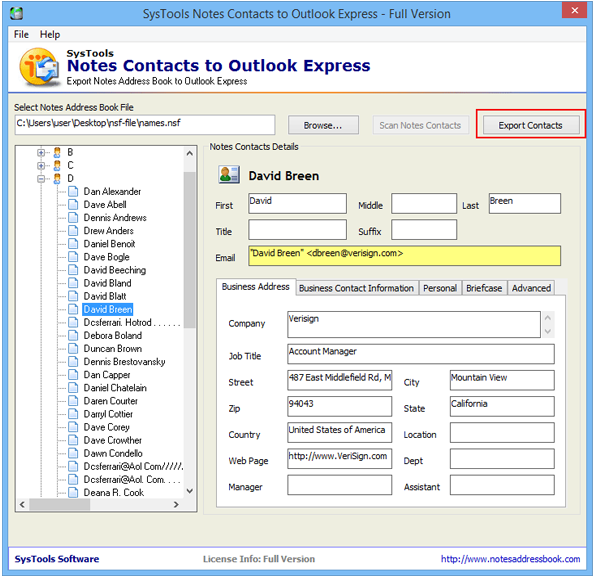Click the document icon beside Dave Bogle
600x580 pixels.
(x=73, y=257)
